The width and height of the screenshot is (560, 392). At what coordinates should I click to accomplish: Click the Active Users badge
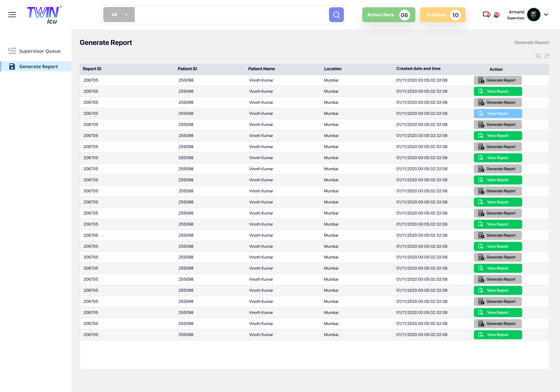click(x=388, y=15)
